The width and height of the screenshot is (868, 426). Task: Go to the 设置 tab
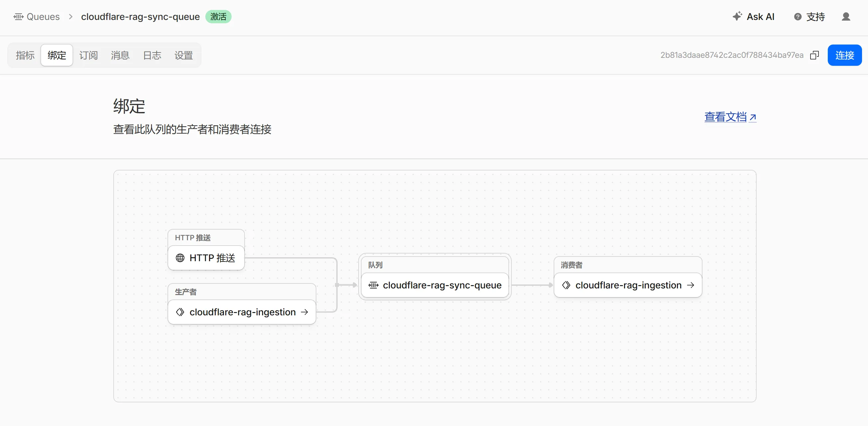point(184,55)
